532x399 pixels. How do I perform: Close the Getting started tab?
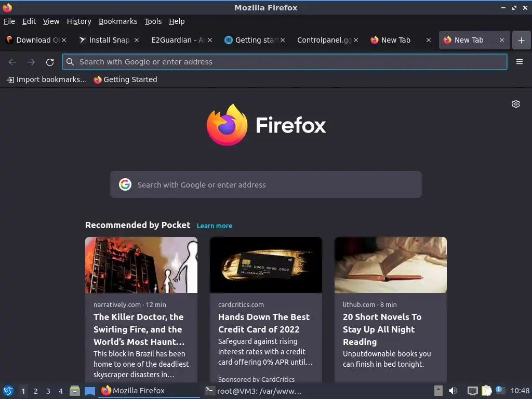click(283, 40)
